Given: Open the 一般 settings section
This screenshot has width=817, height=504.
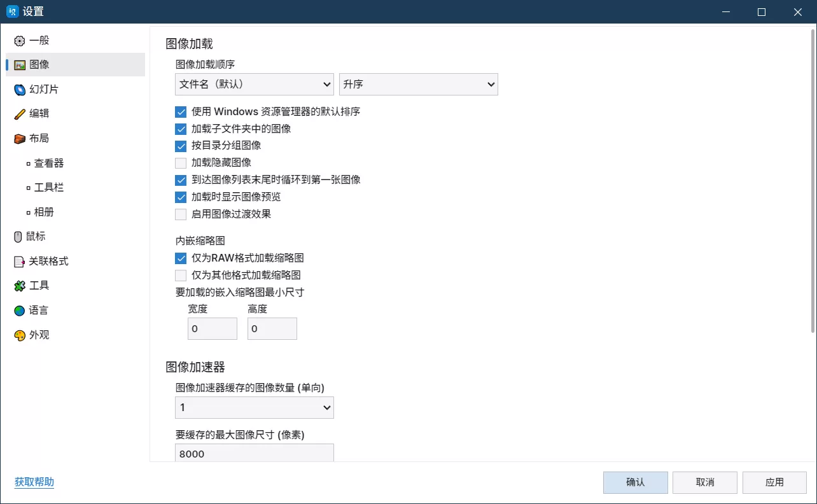Looking at the screenshot, I should [x=38, y=40].
